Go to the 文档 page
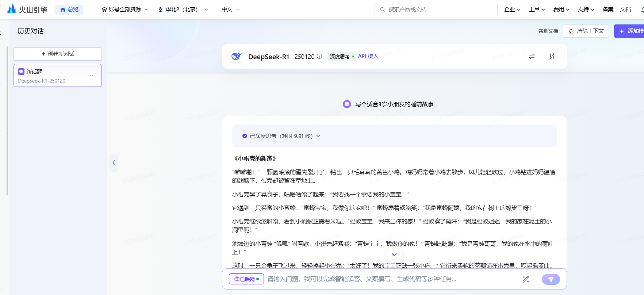This screenshot has height=295, width=644. tap(625, 9)
